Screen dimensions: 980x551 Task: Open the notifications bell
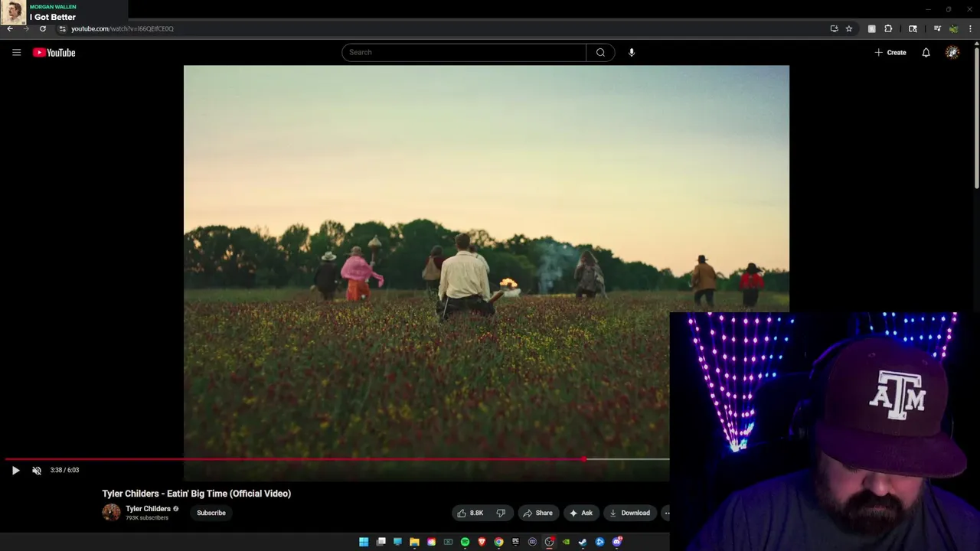926,52
